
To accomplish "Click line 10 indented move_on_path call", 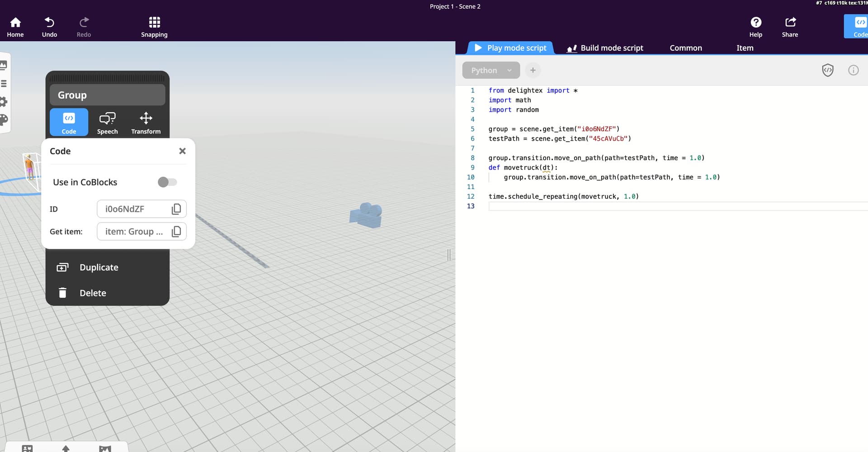I will [x=612, y=177].
